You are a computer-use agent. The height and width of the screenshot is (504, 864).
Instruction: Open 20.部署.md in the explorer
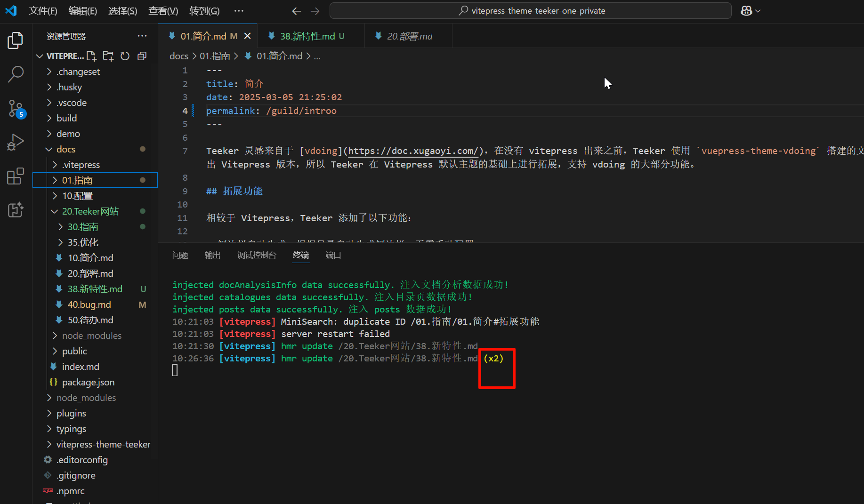tap(95, 273)
